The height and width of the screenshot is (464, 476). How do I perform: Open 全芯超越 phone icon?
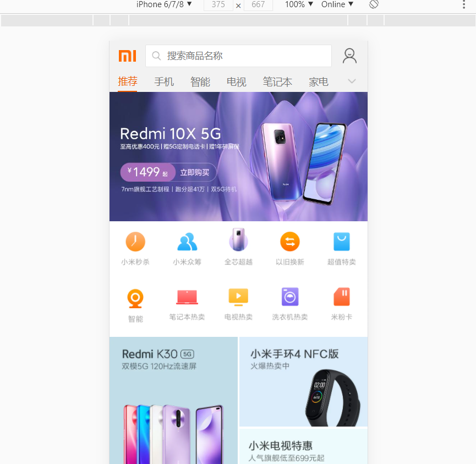[x=238, y=239]
